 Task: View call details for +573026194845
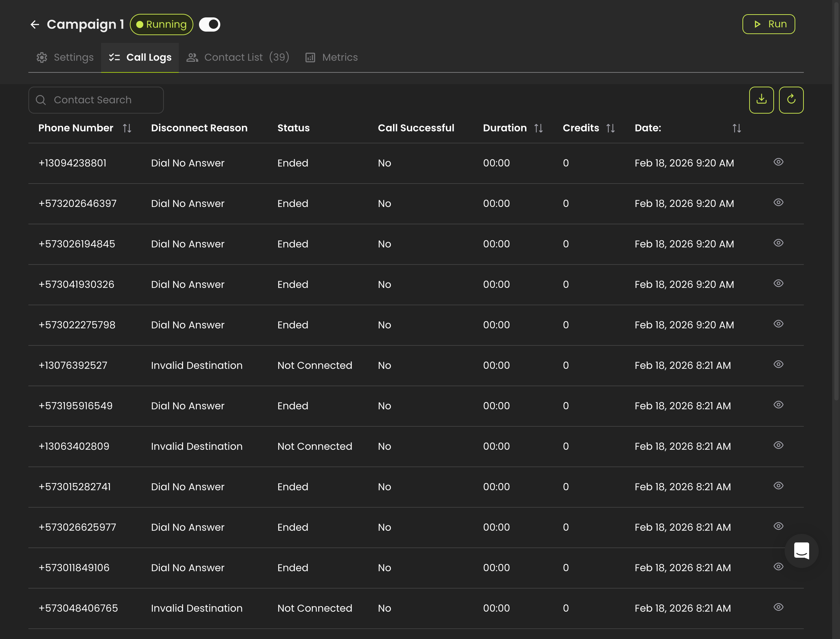click(778, 243)
